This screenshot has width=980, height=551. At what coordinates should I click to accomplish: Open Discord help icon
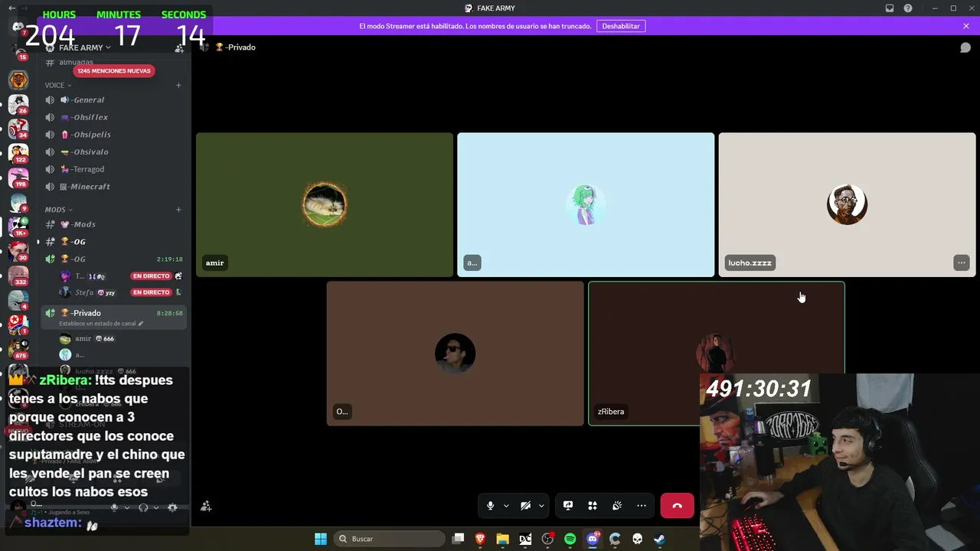click(908, 8)
